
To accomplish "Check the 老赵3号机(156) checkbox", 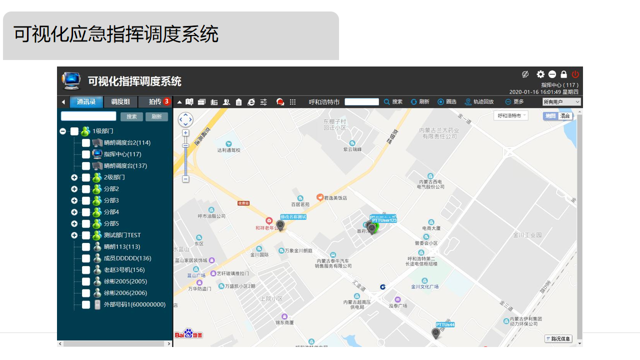I will coord(86,270).
